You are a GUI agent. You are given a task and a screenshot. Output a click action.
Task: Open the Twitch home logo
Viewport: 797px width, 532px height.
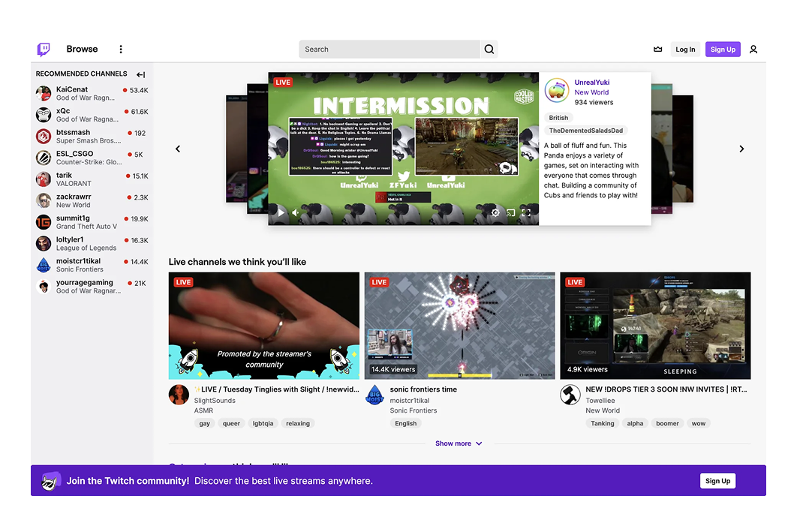[x=44, y=50]
